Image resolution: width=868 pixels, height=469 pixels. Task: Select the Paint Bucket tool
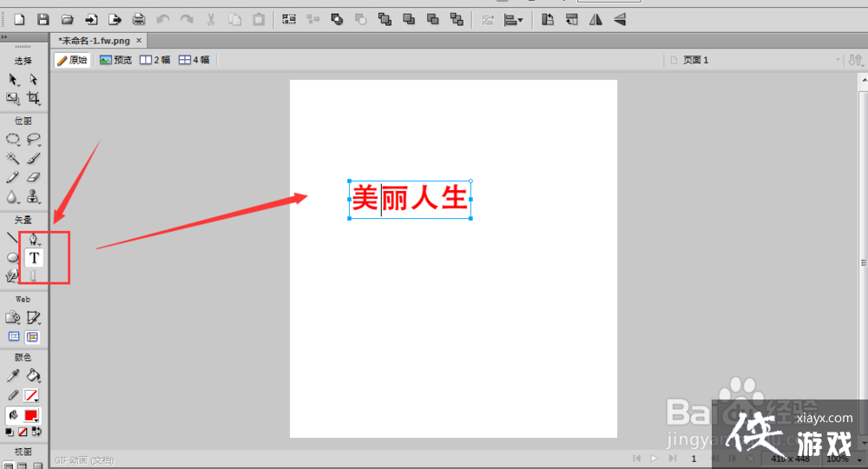(x=34, y=376)
